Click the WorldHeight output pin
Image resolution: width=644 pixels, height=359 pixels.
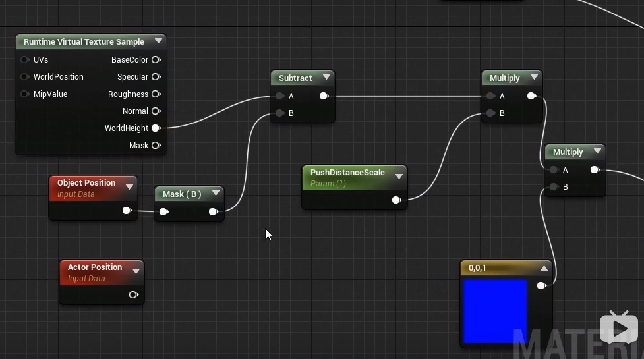(x=156, y=128)
